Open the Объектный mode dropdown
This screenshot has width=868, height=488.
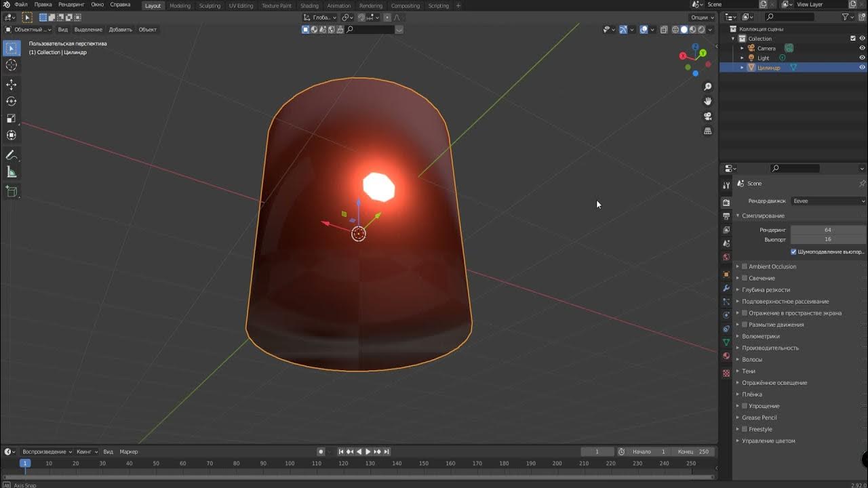(28, 30)
